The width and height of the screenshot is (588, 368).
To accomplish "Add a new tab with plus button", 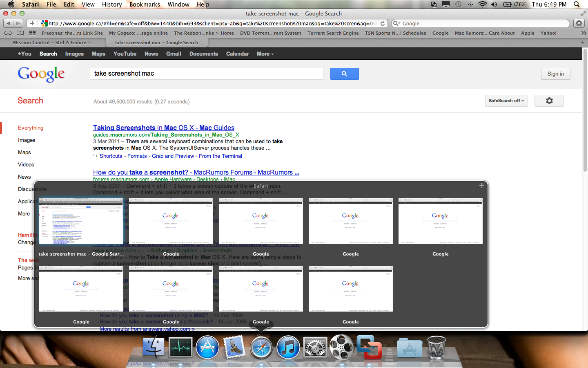I will pyautogui.click(x=583, y=43).
